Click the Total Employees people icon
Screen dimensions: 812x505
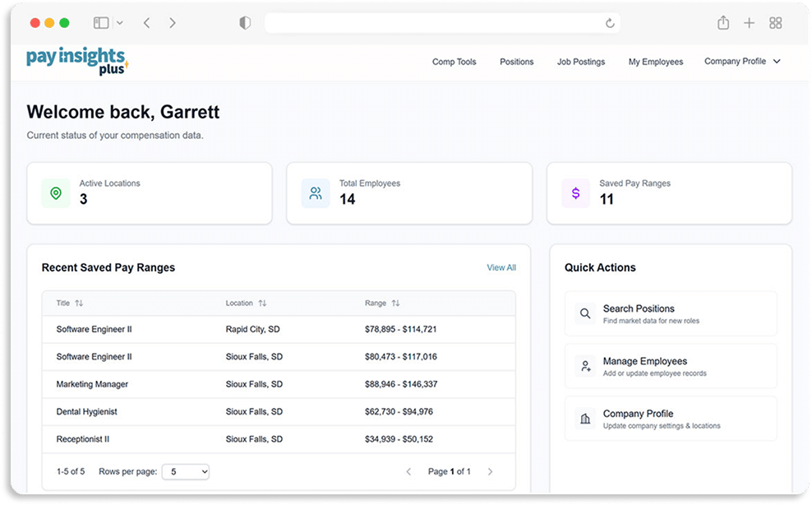316,193
